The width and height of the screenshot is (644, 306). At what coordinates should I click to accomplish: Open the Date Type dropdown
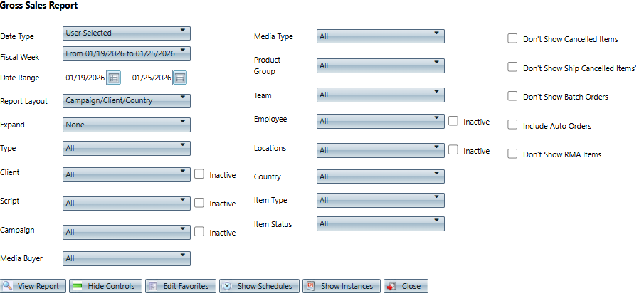pos(127,33)
